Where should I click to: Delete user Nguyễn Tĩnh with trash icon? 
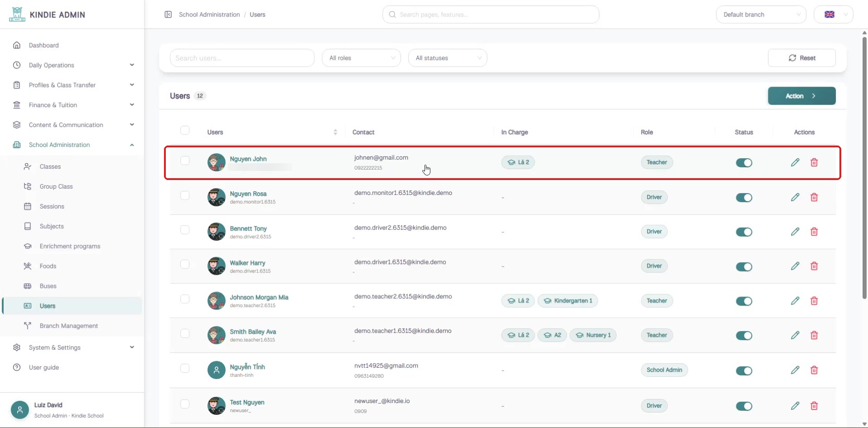click(814, 370)
